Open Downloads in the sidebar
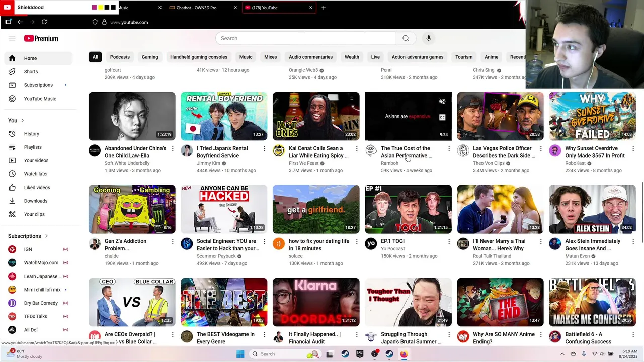644x362 pixels. tap(38, 201)
